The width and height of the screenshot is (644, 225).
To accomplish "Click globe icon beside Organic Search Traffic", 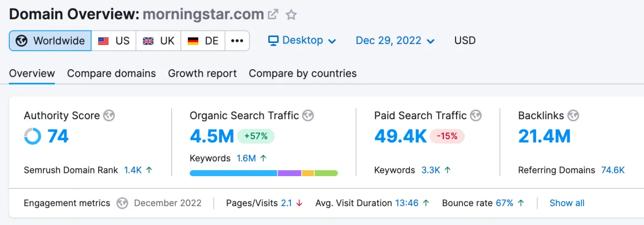I will coord(308,115).
